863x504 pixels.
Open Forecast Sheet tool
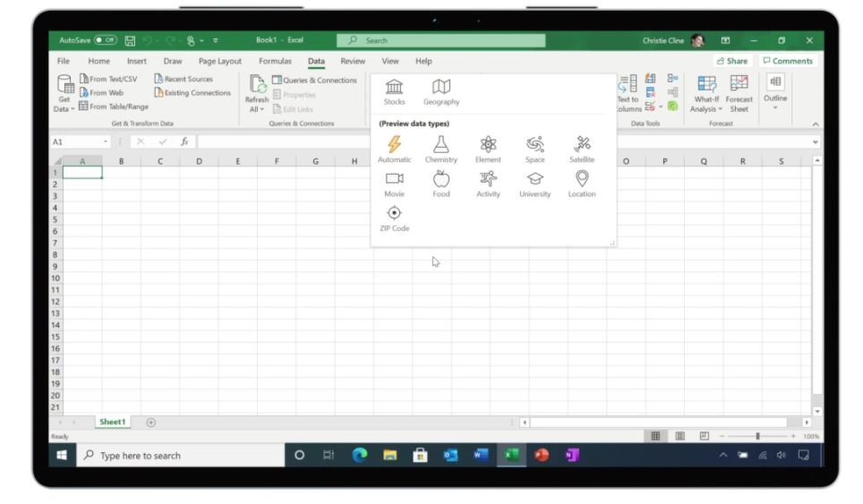point(739,93)
